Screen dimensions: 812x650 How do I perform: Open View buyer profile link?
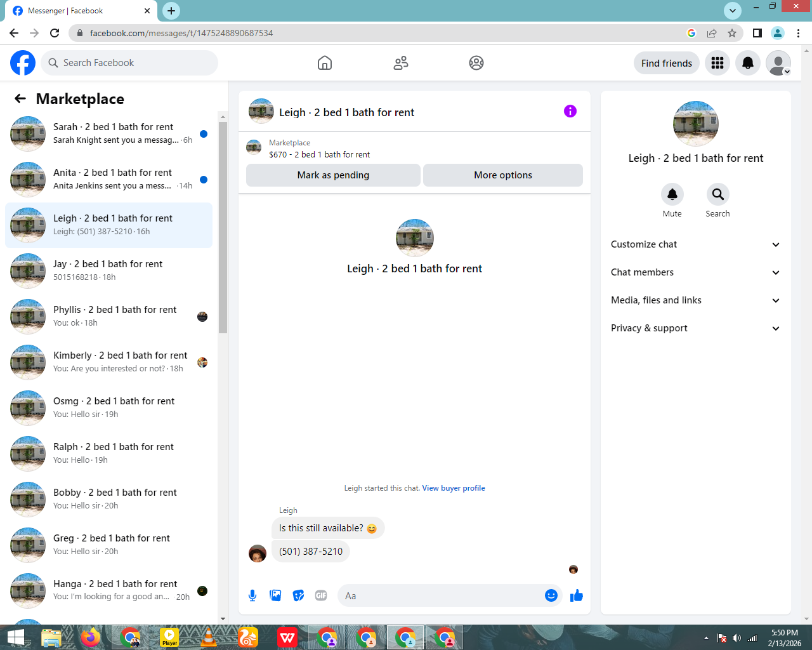pos(454,488)
